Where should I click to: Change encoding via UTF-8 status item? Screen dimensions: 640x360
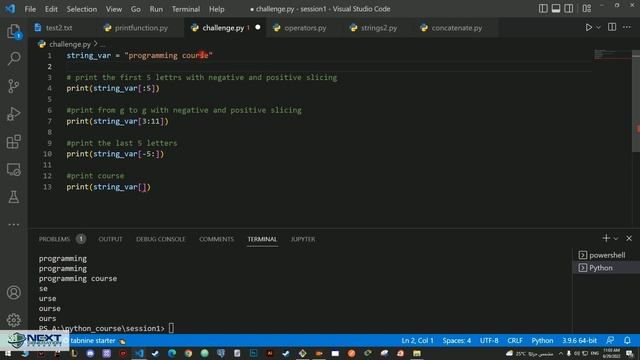click(x=489, y=340)
